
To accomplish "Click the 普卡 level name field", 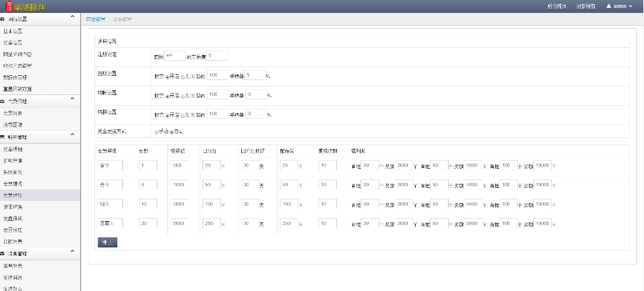I will [x=110, y=165].
